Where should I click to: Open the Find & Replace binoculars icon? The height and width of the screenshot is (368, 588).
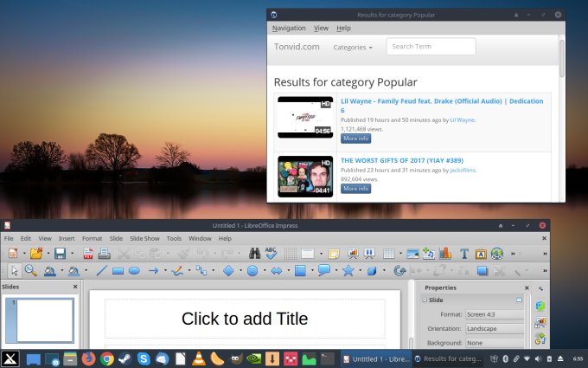pyautogui.click(x=255, y=254)
